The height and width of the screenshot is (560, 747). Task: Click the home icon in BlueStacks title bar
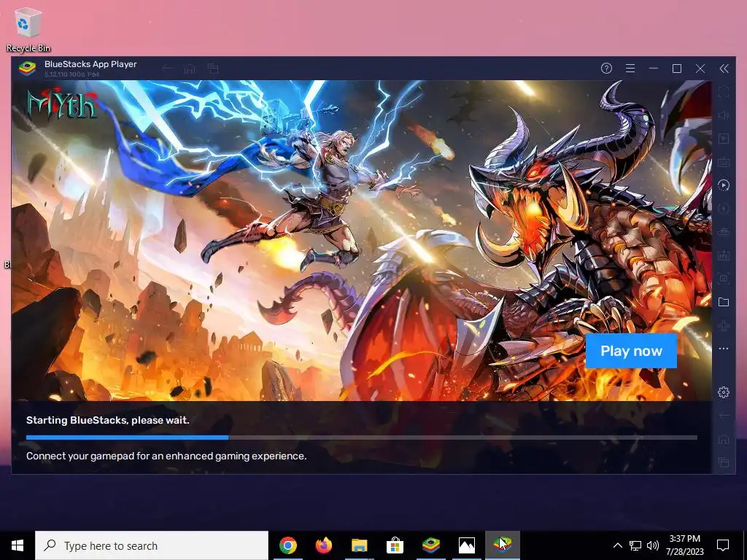[190, 69]
